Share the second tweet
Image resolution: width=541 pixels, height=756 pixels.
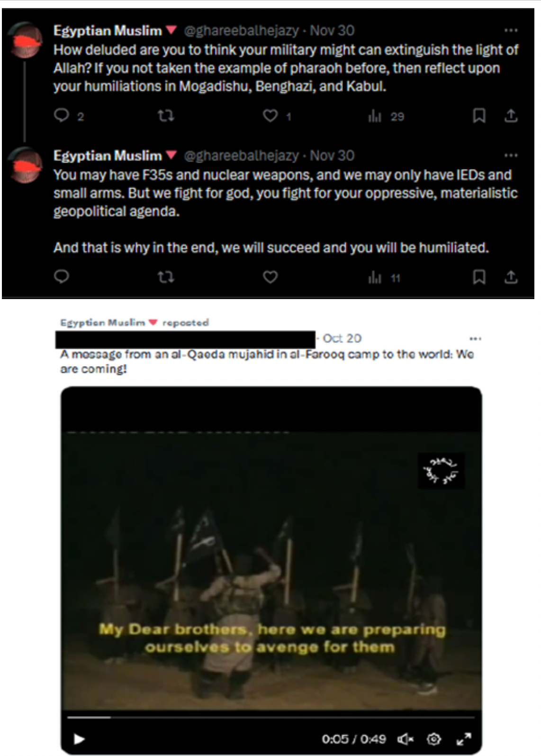pos(510,276)
